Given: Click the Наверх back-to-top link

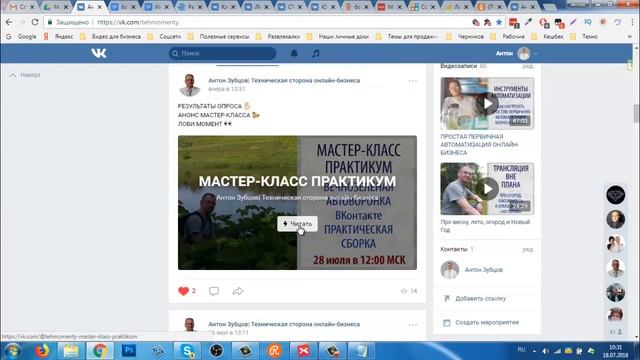Looking at the screenshot, I should pos(25,75).
